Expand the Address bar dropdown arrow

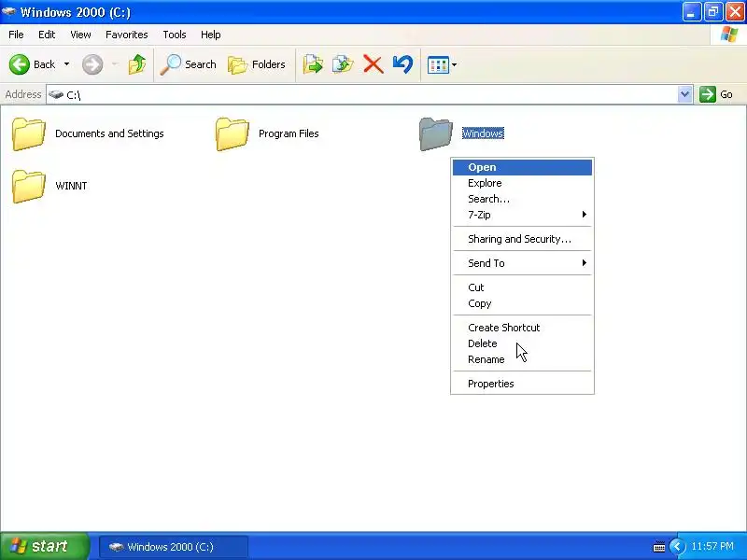click(684, 94)
